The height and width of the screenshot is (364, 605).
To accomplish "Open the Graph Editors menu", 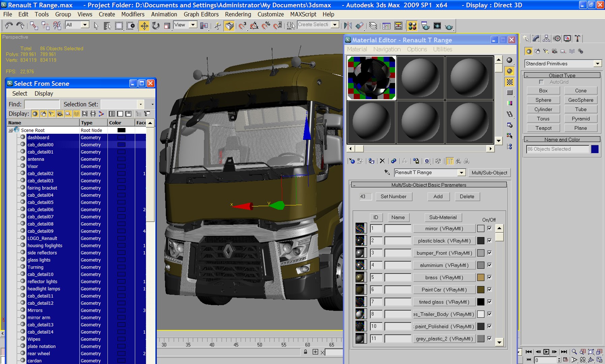I will (x=201, y=14).
